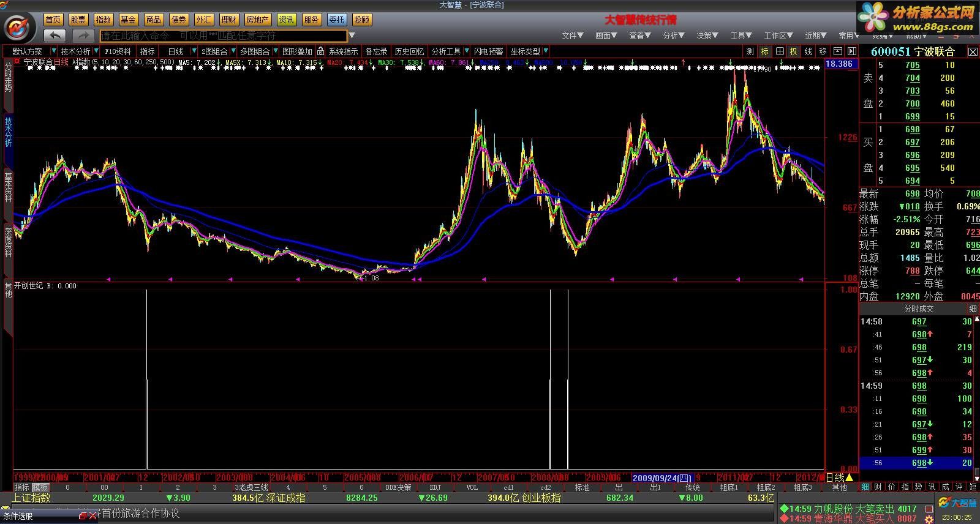Click the back arrow navigation button
This screenshot has width=980, height=524.
[55, 36]
